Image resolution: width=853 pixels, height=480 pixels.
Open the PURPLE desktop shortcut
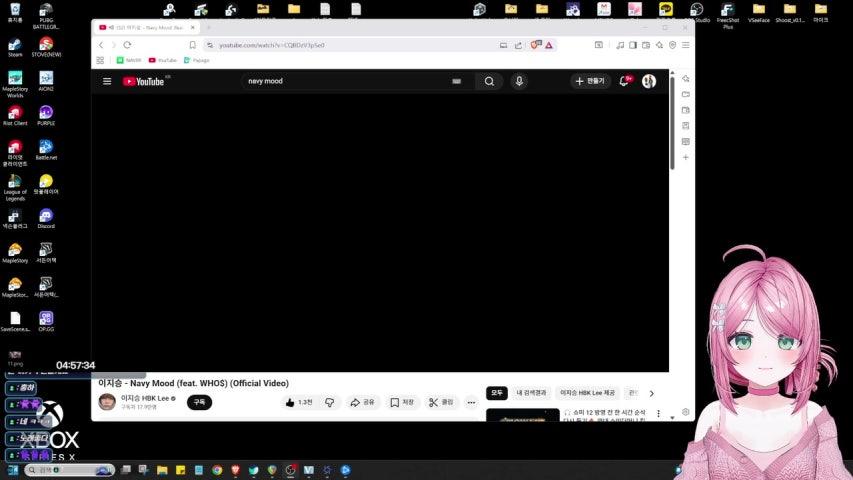click(x=46, y=116)
